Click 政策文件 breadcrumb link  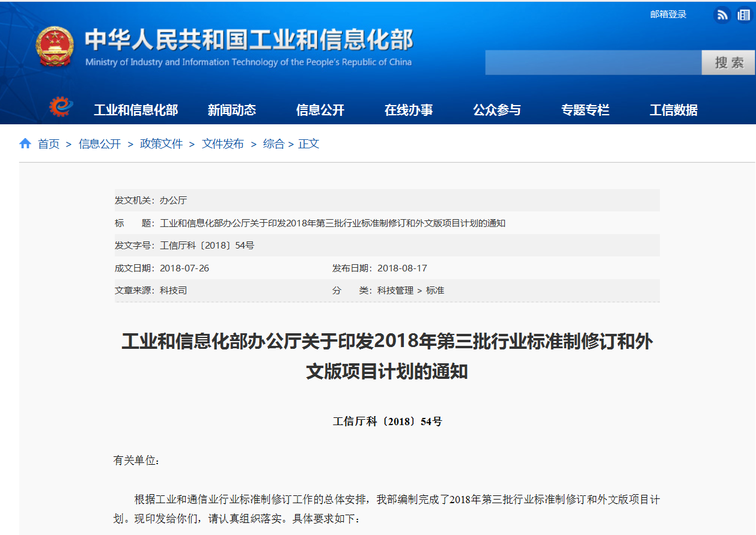pyautogui.click(x=161, y=144)
